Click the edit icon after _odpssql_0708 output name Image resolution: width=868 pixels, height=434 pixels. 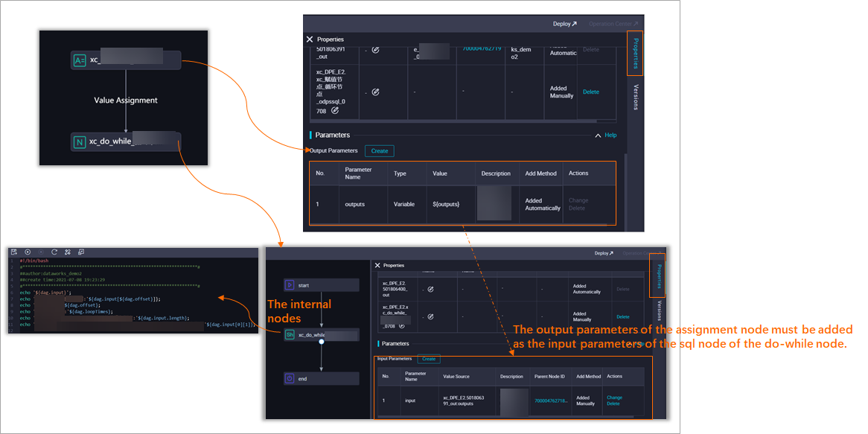335,111
